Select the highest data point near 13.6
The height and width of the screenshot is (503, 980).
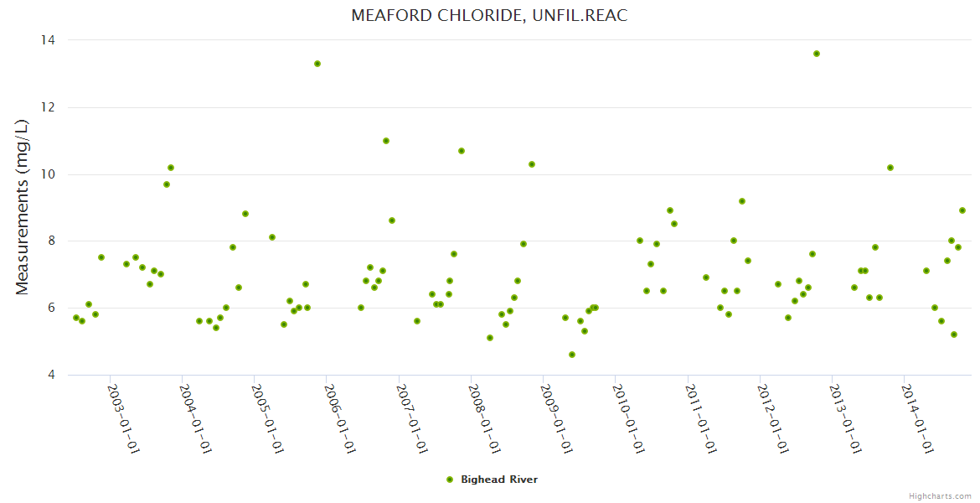click(817, 54)
